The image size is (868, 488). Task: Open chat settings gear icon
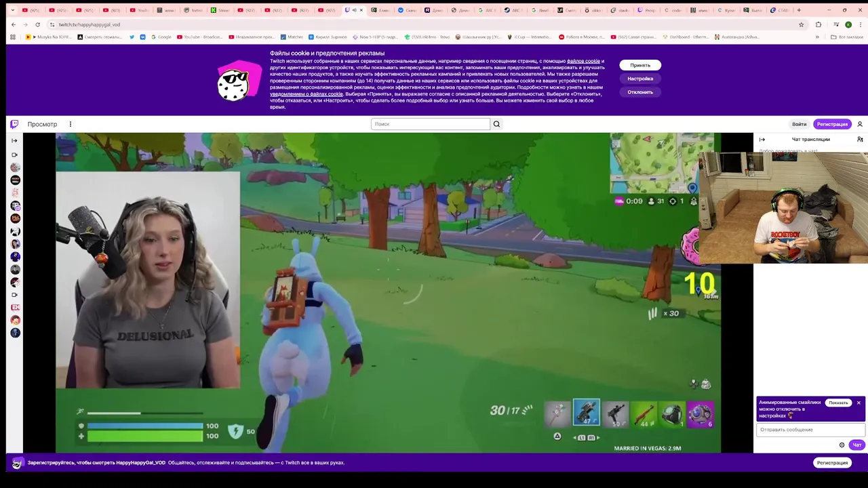[842, 445]
